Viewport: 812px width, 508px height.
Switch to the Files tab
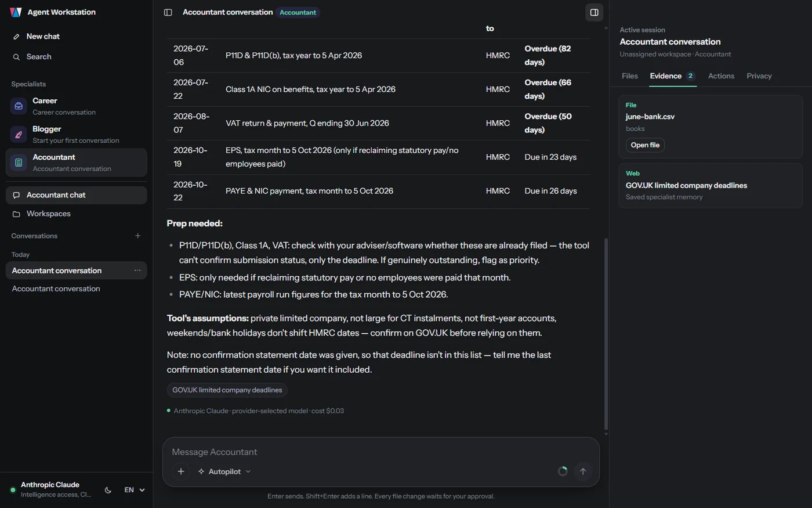coord(630,76)
